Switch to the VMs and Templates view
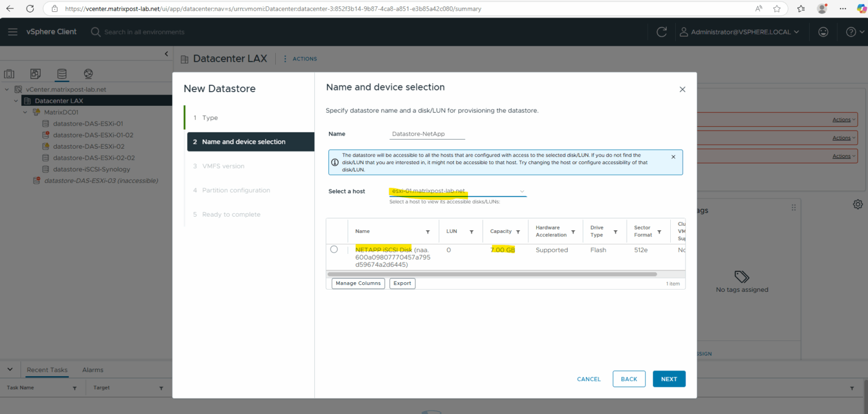 point(35,74)
